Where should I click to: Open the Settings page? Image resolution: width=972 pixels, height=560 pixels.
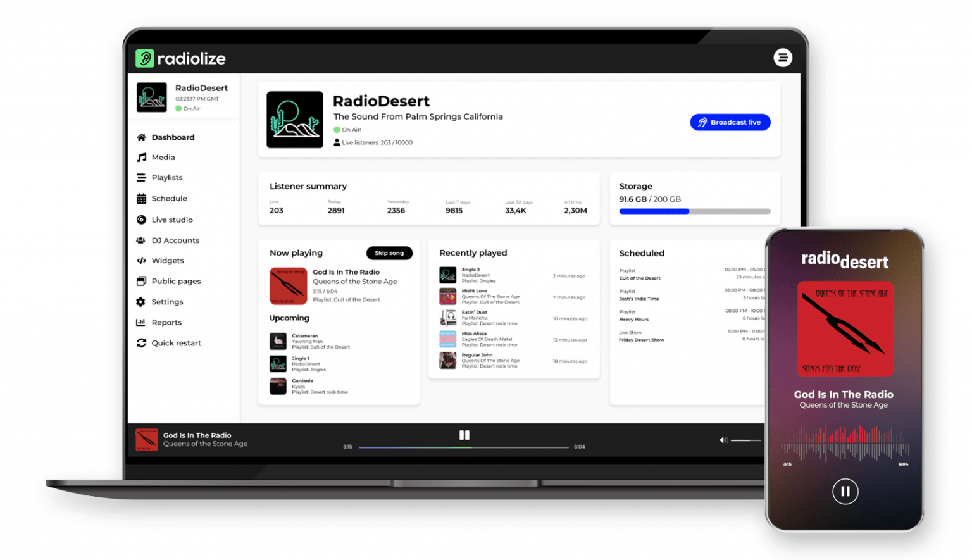point(168,302)
